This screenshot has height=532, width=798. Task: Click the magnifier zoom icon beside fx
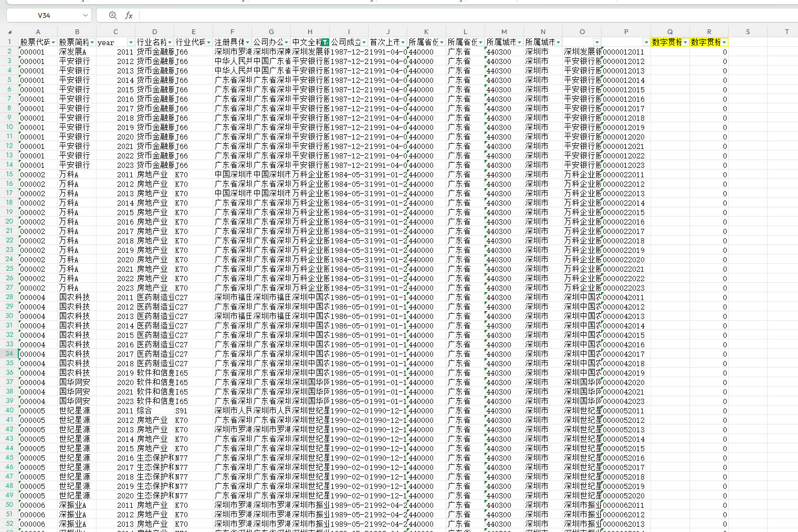coord(113,16)
